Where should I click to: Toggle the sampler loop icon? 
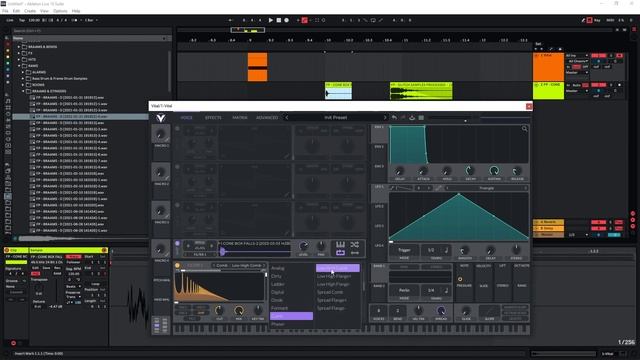340,253
